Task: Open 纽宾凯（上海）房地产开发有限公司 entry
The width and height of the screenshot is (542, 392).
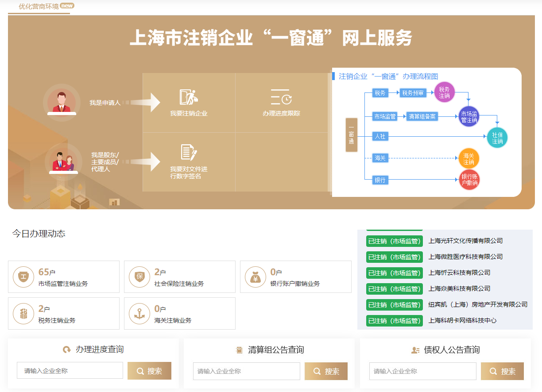Action: point(478,305)
